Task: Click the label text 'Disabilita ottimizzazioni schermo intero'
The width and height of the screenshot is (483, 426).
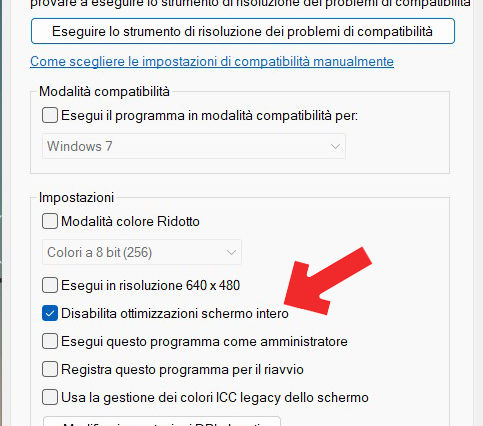Action: (175, 314)
